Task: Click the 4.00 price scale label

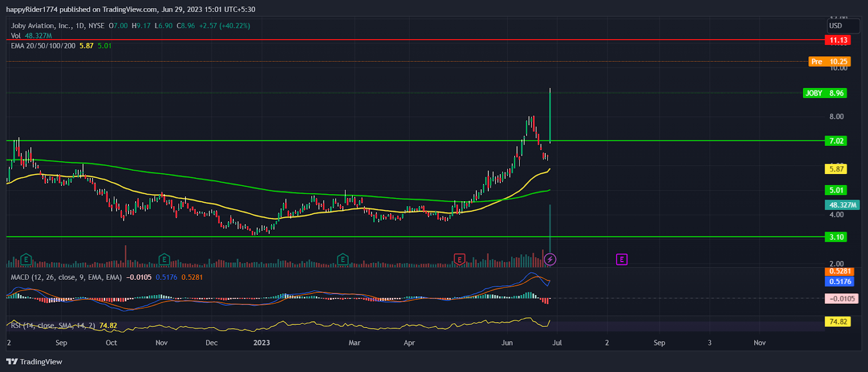Action: click(837, 215)
